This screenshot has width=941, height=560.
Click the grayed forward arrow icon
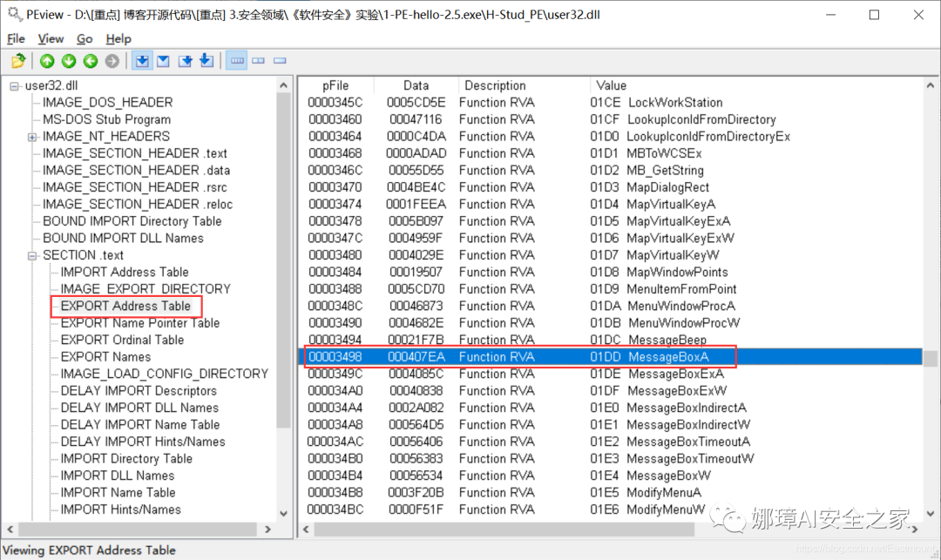point(112,61)
